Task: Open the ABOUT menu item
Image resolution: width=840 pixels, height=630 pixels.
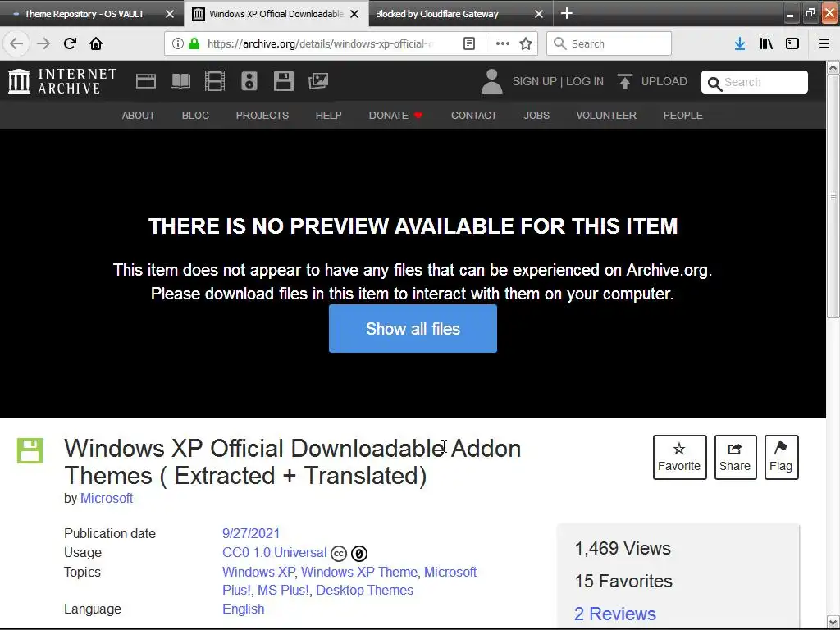Action: tap(138, 115)
